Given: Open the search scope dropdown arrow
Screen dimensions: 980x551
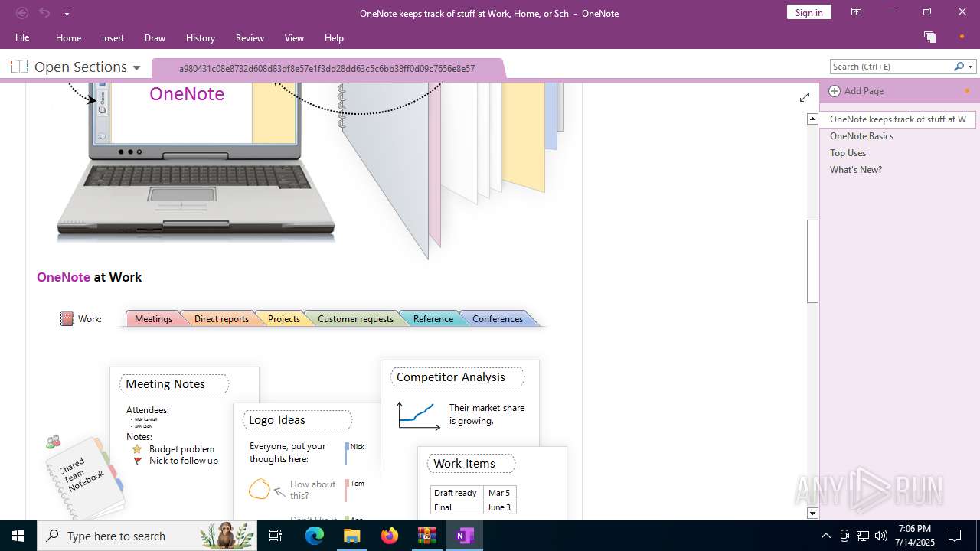Looking at the screenshot, I should click(971, 67).
